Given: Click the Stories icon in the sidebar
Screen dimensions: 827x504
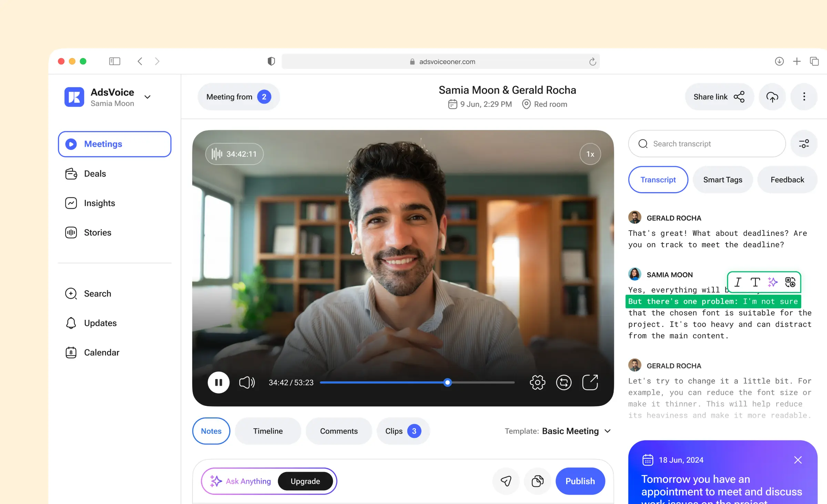Looking at the screenshot, I should (x=71, y=232).
